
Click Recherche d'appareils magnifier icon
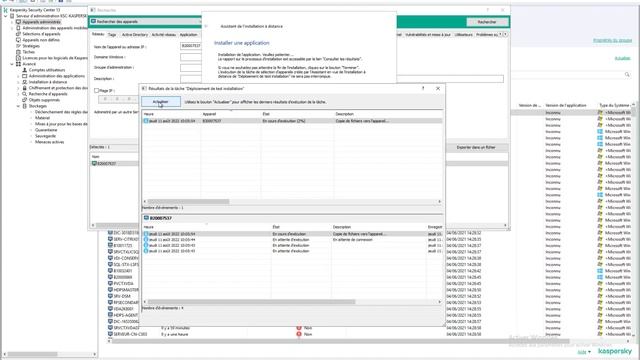(x=24, y=94)
